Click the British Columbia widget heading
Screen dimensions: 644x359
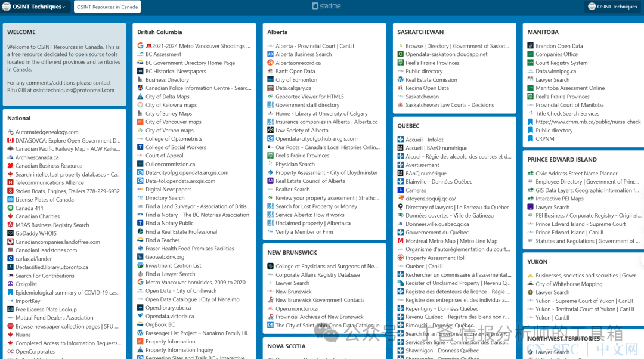pyautogui.click(x=159, y=32)
